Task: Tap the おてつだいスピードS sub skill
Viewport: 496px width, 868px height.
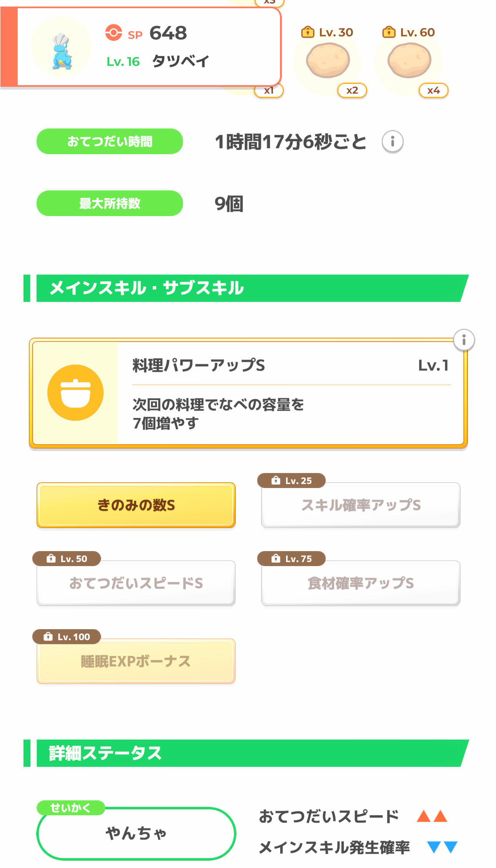Action: (136, 583)
